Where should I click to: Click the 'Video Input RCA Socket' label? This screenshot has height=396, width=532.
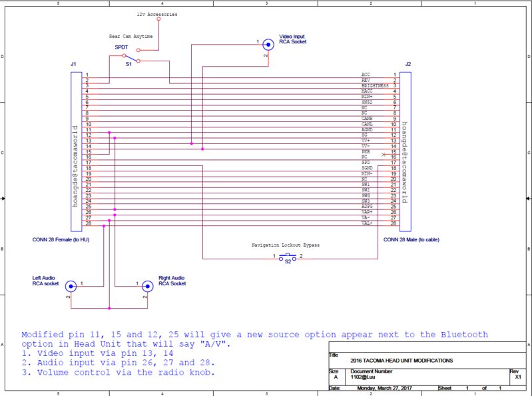click(x=292, y=39)
